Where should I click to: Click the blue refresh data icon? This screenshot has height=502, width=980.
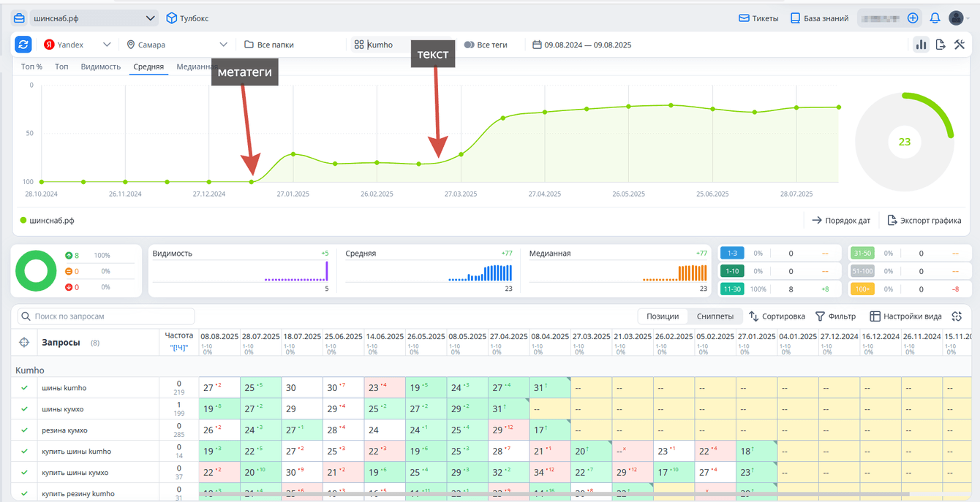(23, 45)
